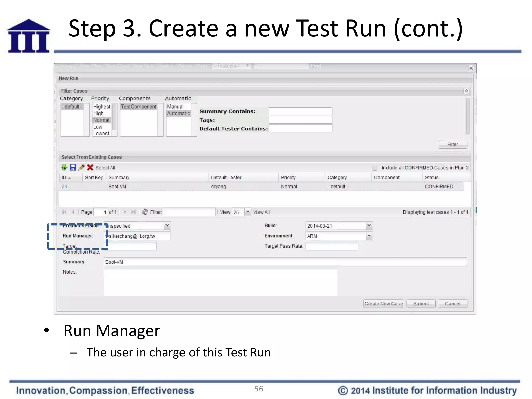The width and height of the screenshot is (532, 399).
Task: Open the Product Version dropdown
Action: [x=167, y=225]
